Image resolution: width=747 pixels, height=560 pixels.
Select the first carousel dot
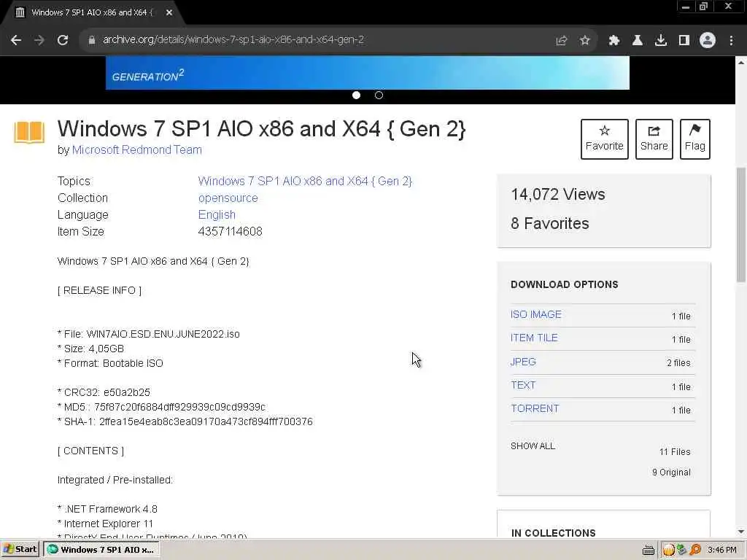pyautogui.click(x=356, y=96)
